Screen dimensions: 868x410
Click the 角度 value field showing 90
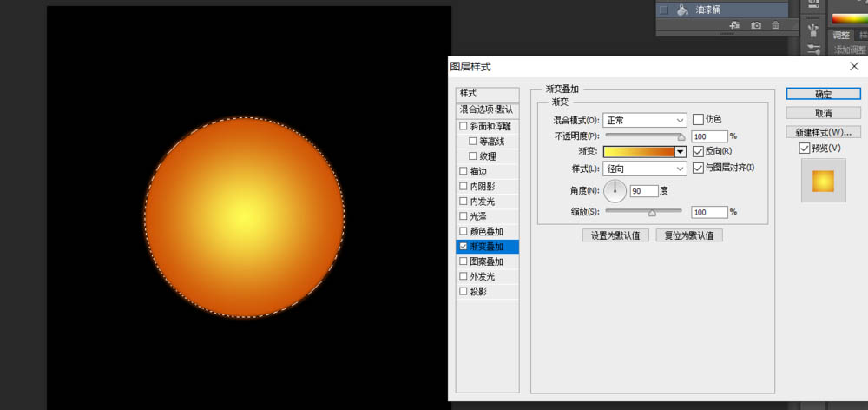coord(644,190)
